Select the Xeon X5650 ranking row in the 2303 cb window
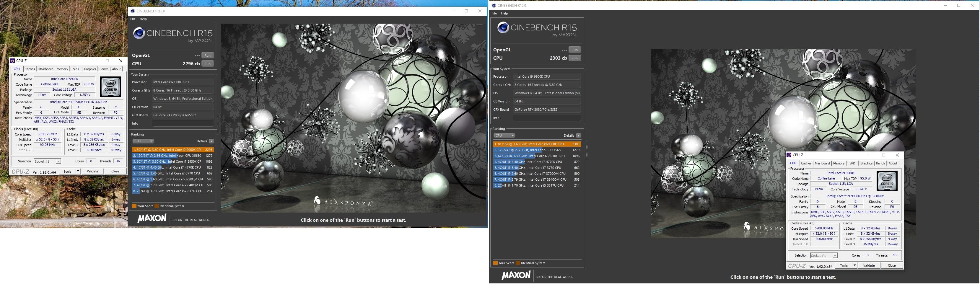This screenshot has height=284, width=980. [537, 150]
